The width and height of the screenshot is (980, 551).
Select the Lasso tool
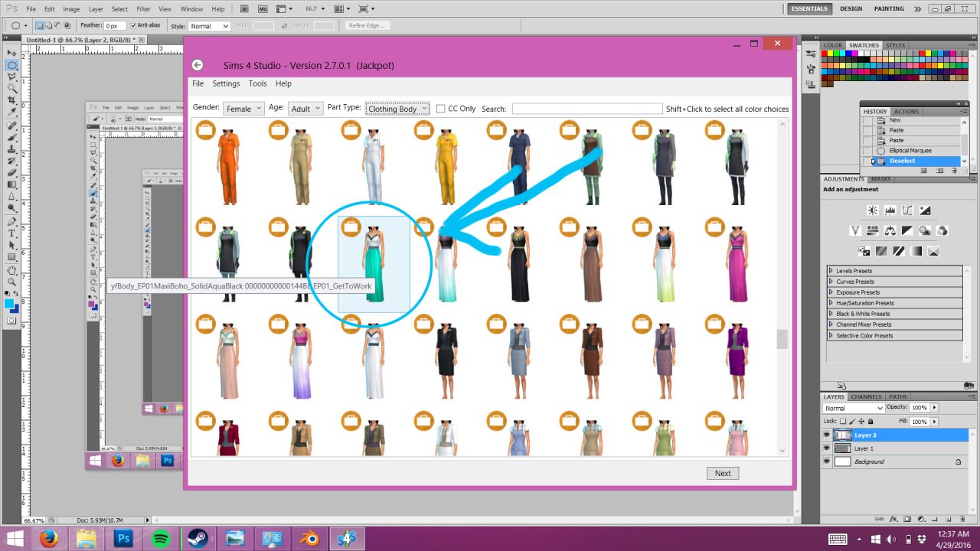click(12, 77)
